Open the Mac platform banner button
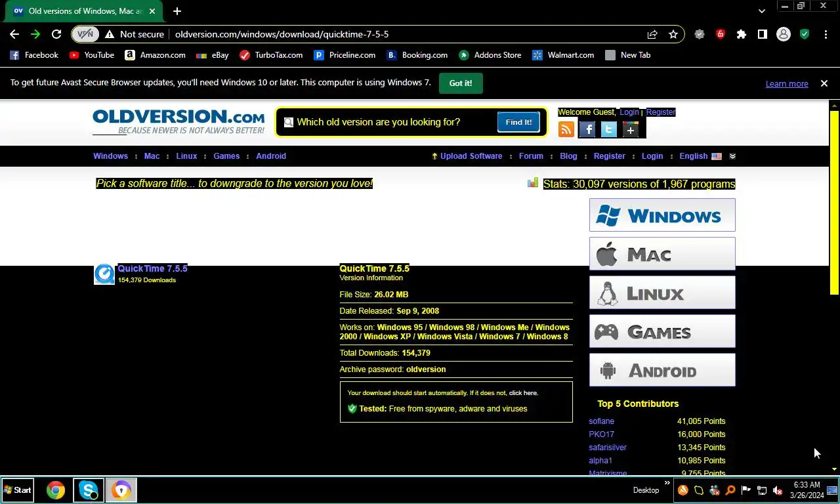This screenshot has width=840, height=504. [662, 253]
